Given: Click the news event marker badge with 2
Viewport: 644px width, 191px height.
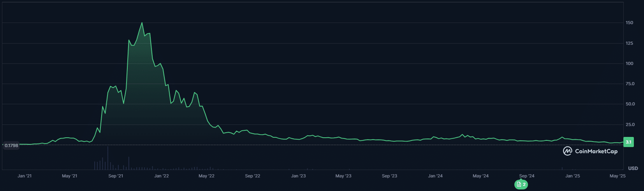Looking at the screenshot, I should click(x=521, y=185).
